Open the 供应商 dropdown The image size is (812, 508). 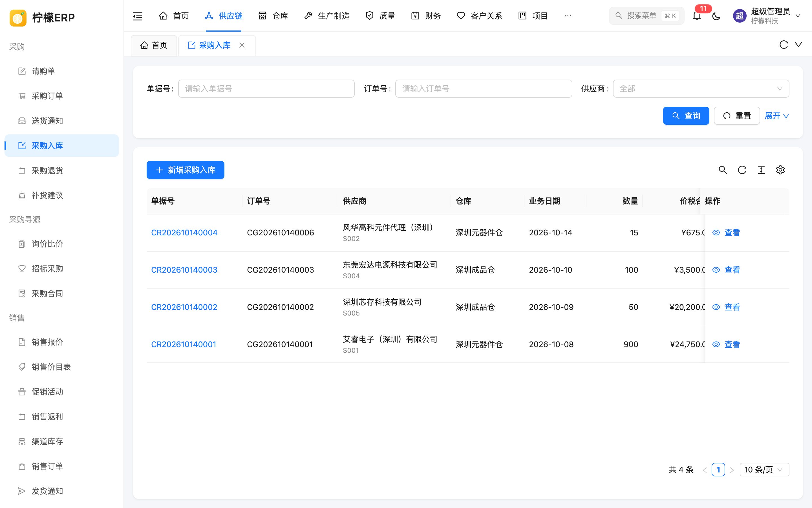pos(701,89)
